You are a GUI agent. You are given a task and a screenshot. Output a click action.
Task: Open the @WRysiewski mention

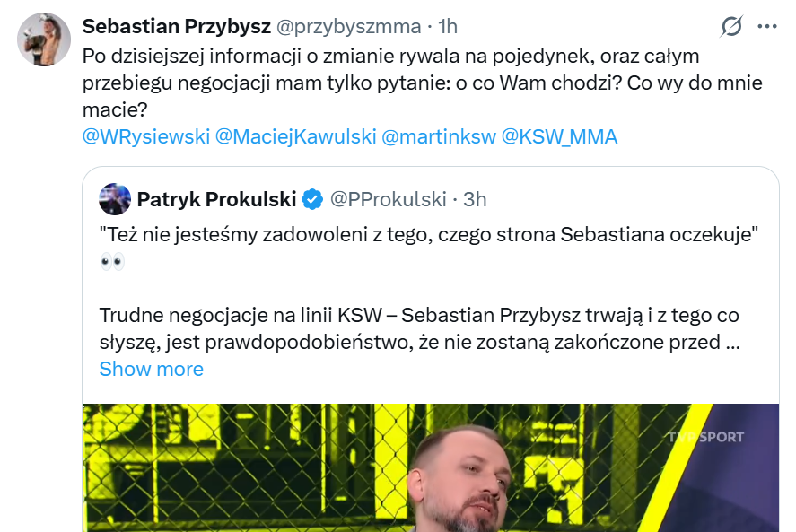pos(145,136)
